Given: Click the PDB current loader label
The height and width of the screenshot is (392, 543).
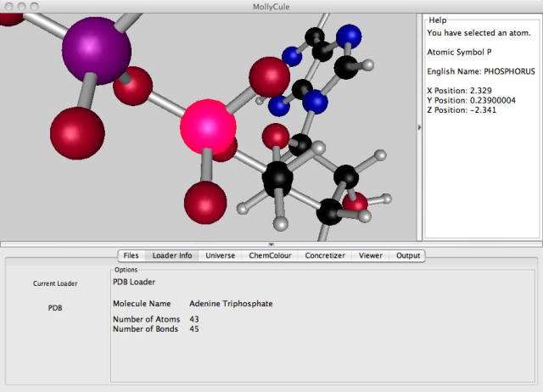Looking at the screenshot, I should (x=55, y=308).
